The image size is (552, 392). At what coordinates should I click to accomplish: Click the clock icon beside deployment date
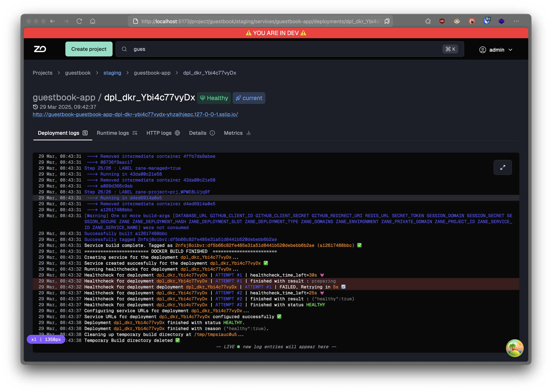(x=35, y=107)
